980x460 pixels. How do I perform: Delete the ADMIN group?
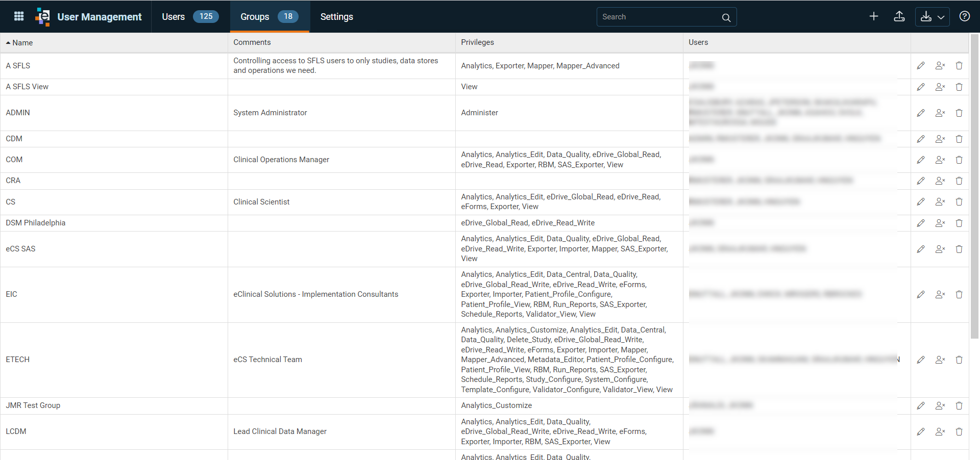pyautogui.click(x=959, y=113)
